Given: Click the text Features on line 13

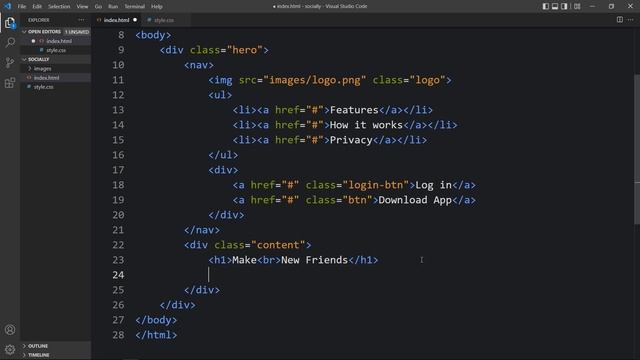Looking at the screenshot, I should (x=354, y=110).
